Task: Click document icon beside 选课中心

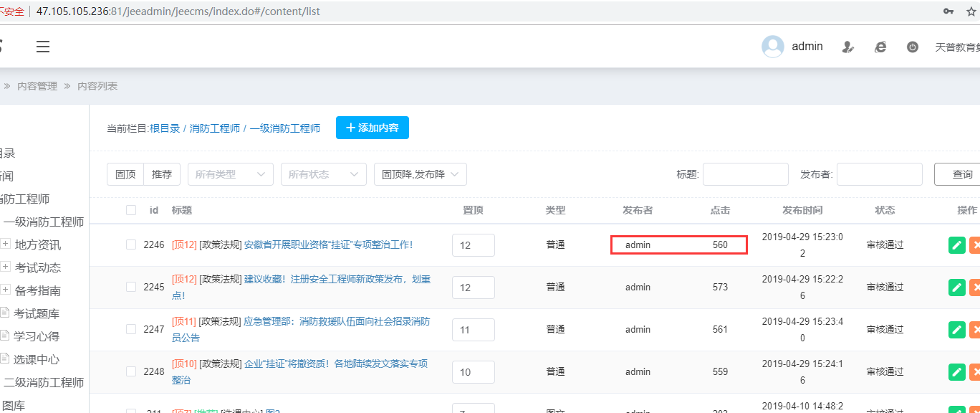Action: [4, 359]
